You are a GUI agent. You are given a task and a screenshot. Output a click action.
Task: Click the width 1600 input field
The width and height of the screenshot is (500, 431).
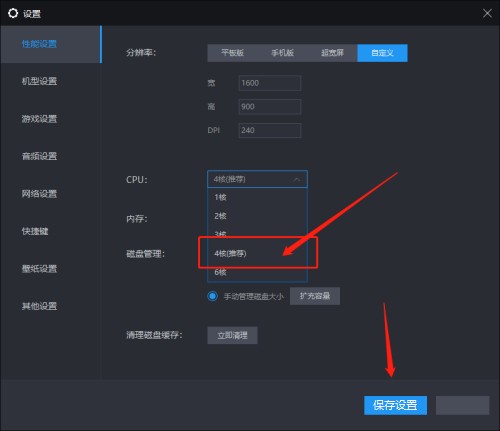(x=270, y=83)
